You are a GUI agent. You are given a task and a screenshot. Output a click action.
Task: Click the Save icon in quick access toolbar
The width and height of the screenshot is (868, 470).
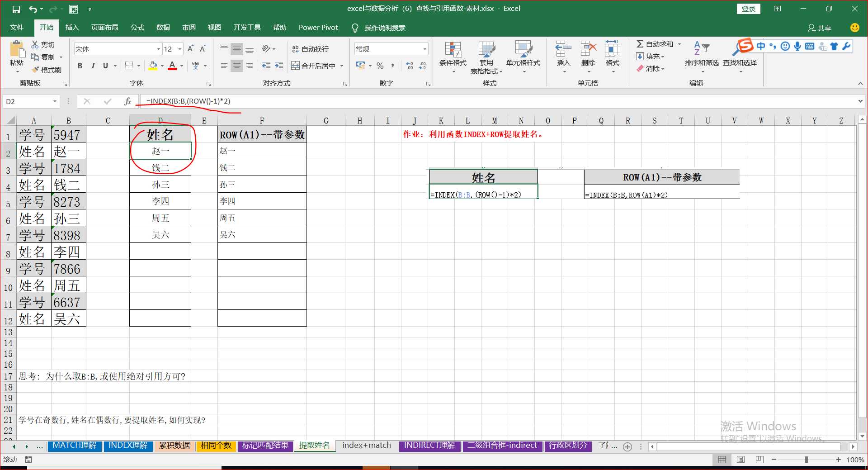coord(16,9)
